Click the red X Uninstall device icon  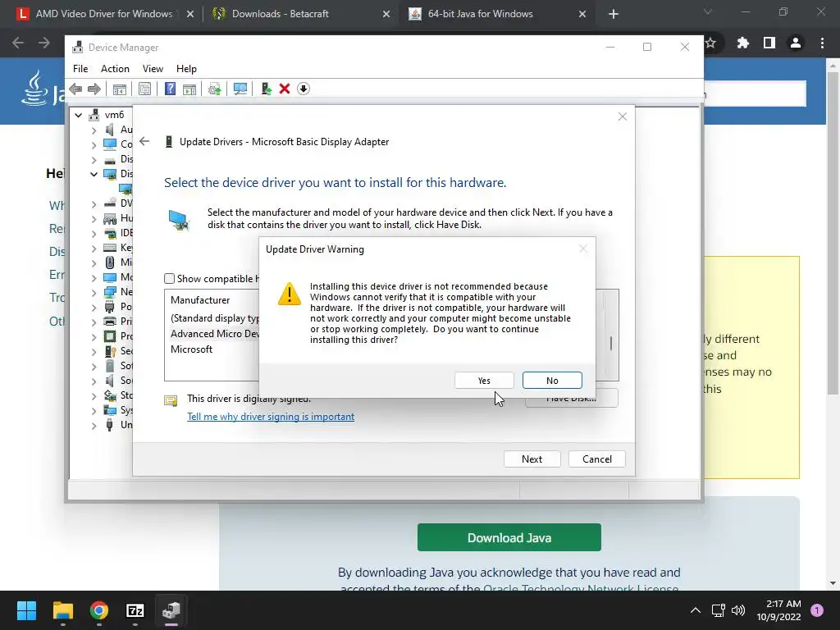tap(285, 89)
